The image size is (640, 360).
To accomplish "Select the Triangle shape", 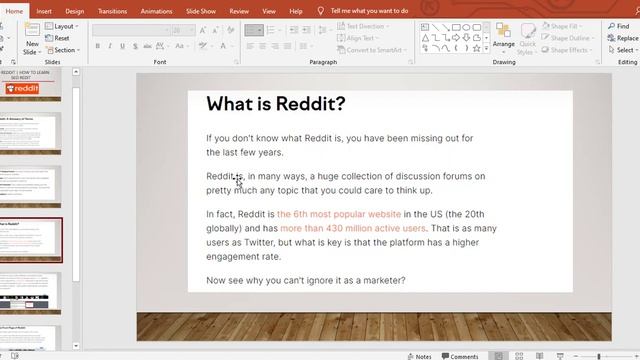I will (x=425, y=38).
